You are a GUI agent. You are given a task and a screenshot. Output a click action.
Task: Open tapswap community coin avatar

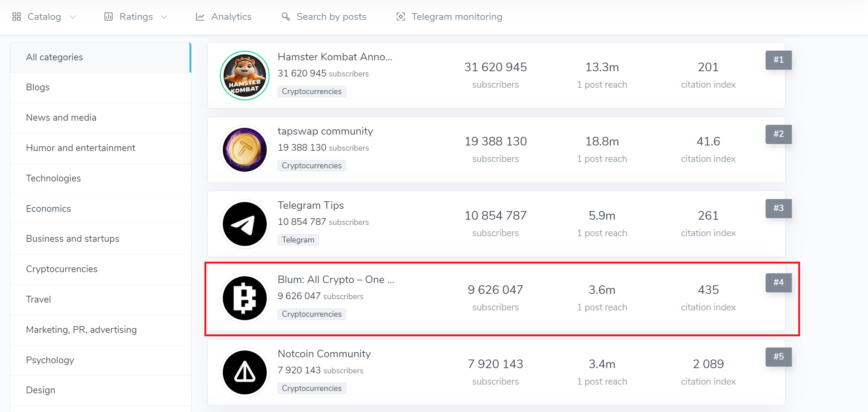tap(245, 150)
